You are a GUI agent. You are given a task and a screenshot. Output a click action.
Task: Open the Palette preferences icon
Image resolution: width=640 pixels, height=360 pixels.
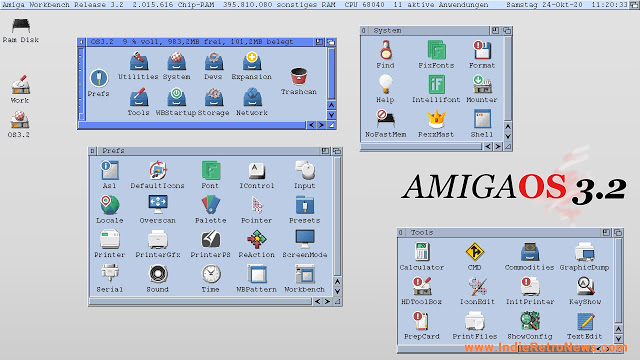click(x=211, y=205)
